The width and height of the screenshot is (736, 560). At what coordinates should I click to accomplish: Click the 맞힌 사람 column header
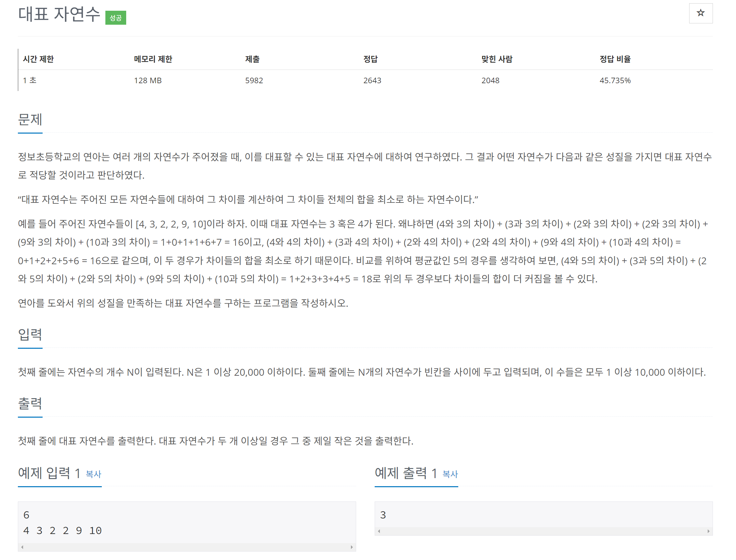(497, 59)
